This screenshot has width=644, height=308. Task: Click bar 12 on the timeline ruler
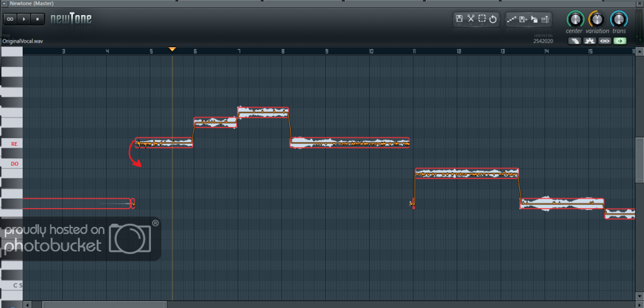pos(458,52)
